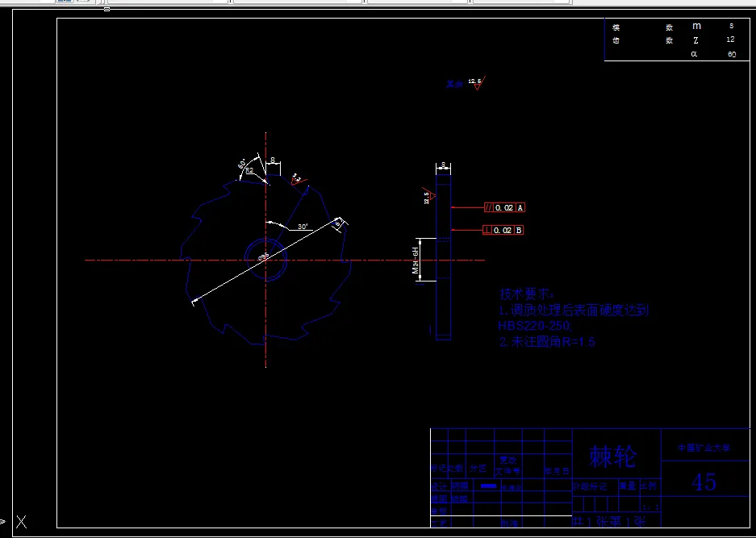The width and height of the screenshot is (756, 538).
Task: Click the 共 1 张第 1 张 sheet count text
Action: (x=608, y=522)
